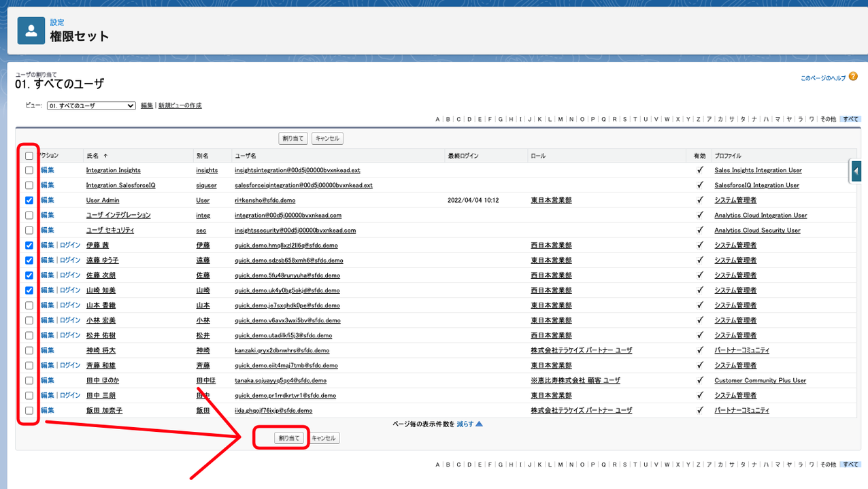Click username kanzaki.gryx2dbnwhrs@sfdc.demo
868x489 pixels.
tap(282, 350)
